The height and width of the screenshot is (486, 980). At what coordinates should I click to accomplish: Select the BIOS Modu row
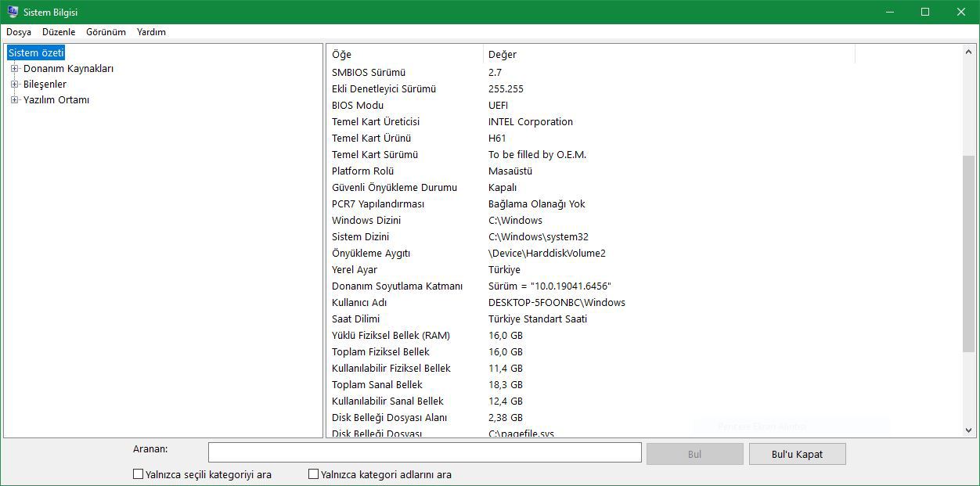point(644,106)
